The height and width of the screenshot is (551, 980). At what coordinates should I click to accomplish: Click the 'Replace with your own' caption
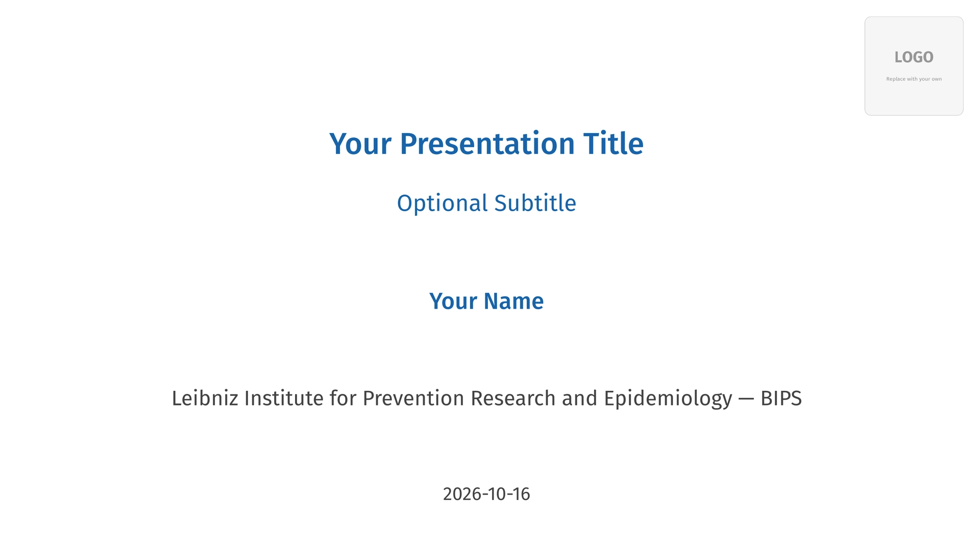click(914, 79)
